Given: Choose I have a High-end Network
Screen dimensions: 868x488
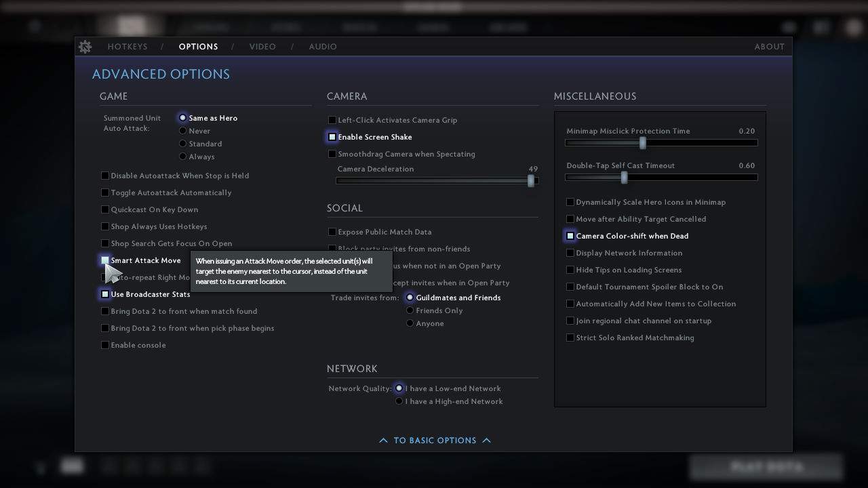Looking at the screenshot, I should [x=399, y=401].
